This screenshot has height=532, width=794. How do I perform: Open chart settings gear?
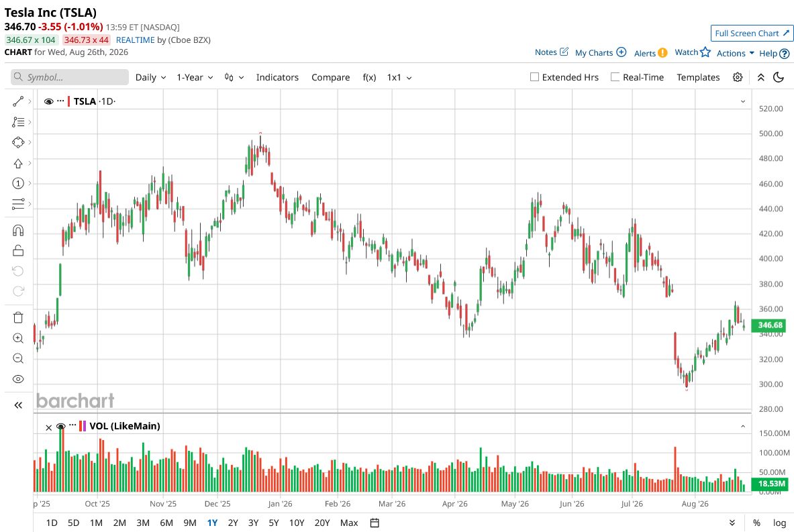coord(738,77)
